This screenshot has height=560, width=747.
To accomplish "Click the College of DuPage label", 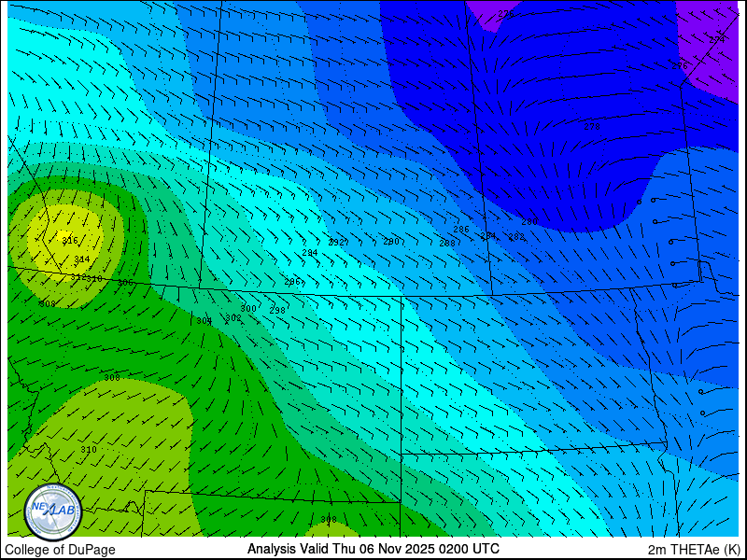I will coord(60,550).
